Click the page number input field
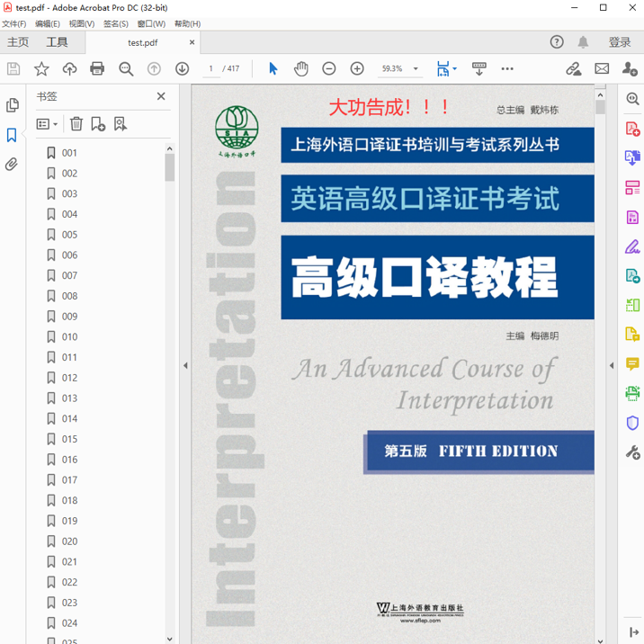This screenshot has width=644, height=644. tap(211, 68)
